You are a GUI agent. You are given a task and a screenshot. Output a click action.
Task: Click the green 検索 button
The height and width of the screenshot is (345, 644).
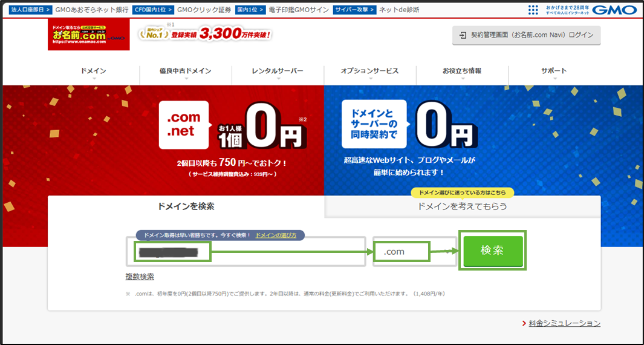point(493,251)
